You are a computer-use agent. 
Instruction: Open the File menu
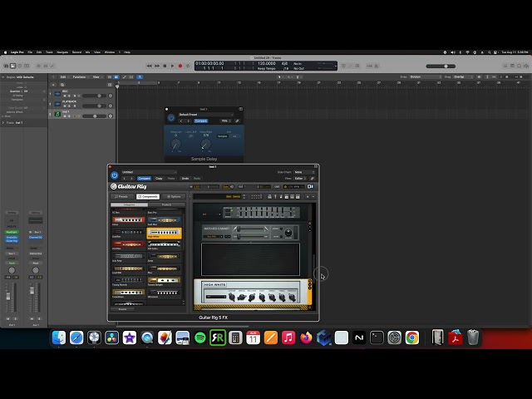30,52
